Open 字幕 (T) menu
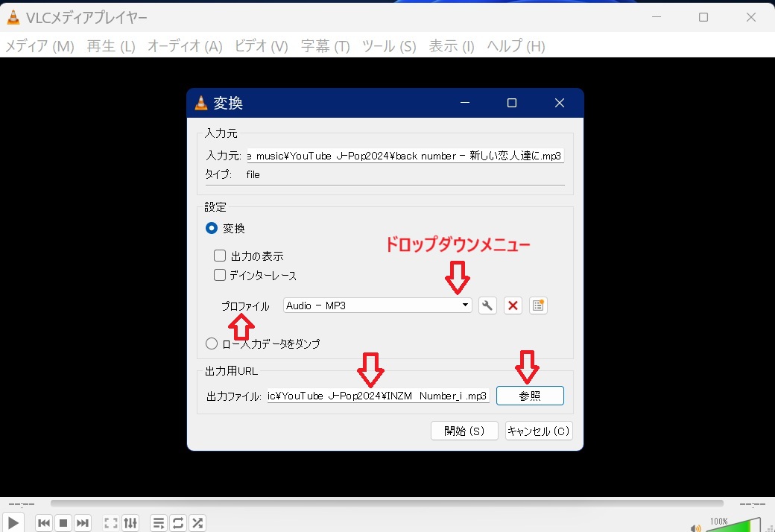775x532 pixels. 325,46
